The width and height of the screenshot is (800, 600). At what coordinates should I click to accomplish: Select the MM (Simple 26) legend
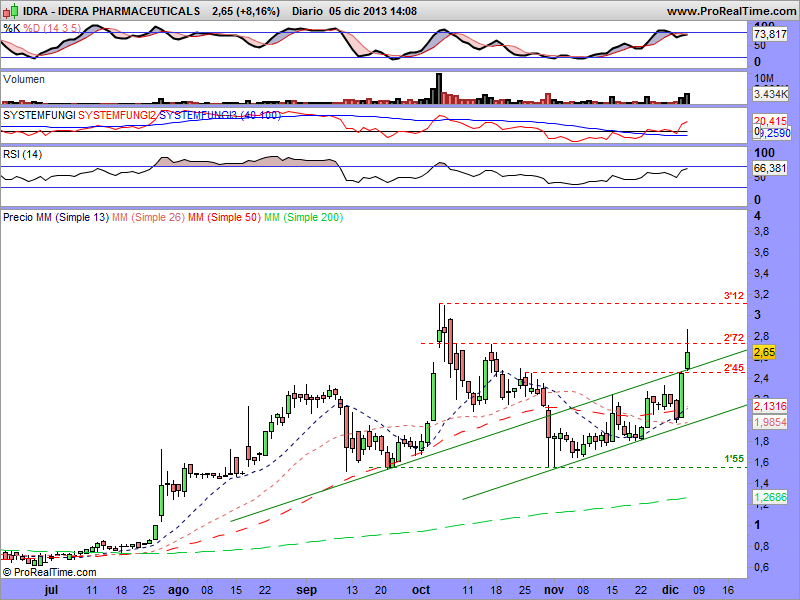pyautogui.click(x=148, y=217)
